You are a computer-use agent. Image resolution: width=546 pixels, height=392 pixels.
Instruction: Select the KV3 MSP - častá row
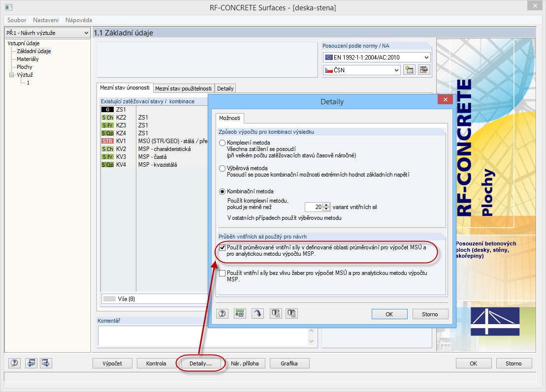coord(154,157)
